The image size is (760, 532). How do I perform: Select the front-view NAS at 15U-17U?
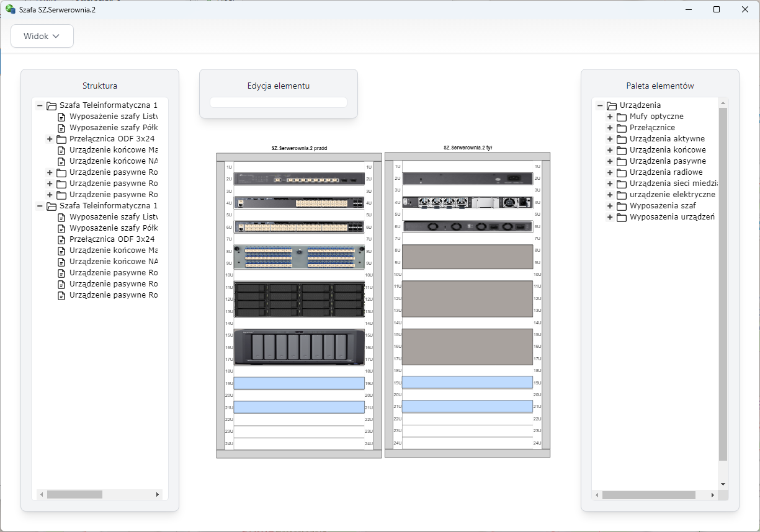click(x=299, y=347)
